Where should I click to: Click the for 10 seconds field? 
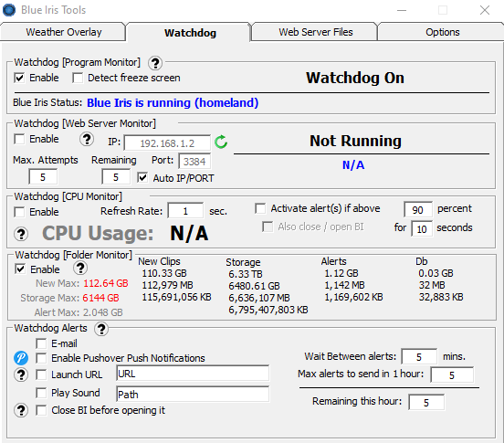click(x=422, y=229)
